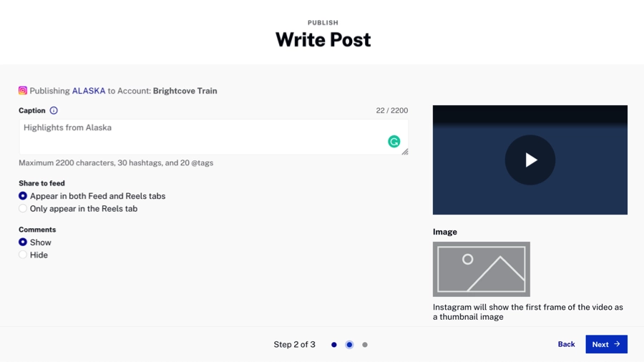
Task: Click the Instagram logo icon
Action: (x=23, y=91)
